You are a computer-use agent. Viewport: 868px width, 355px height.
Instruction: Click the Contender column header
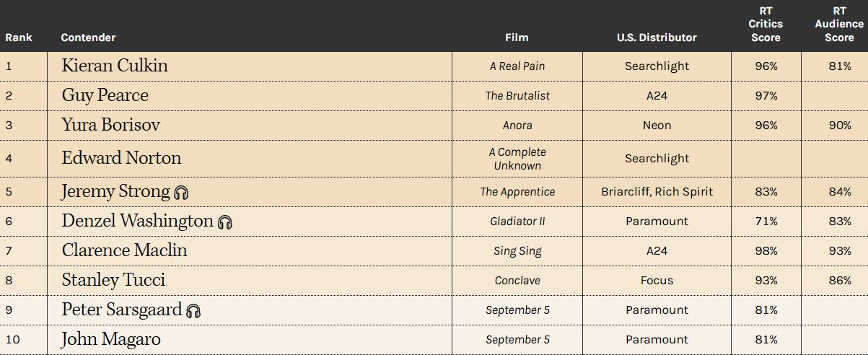tap(88, 38)
